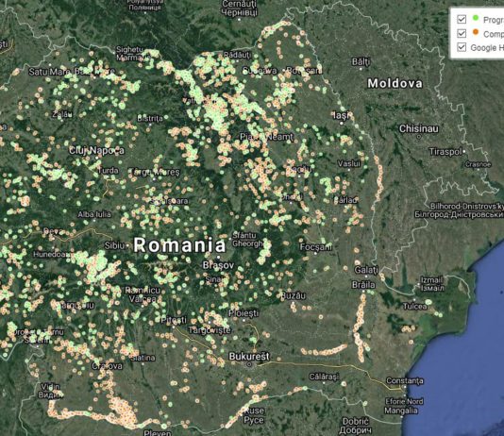Screen dimensions: 504x436
Task: Click the Romania country label
Action: [179, 245]
